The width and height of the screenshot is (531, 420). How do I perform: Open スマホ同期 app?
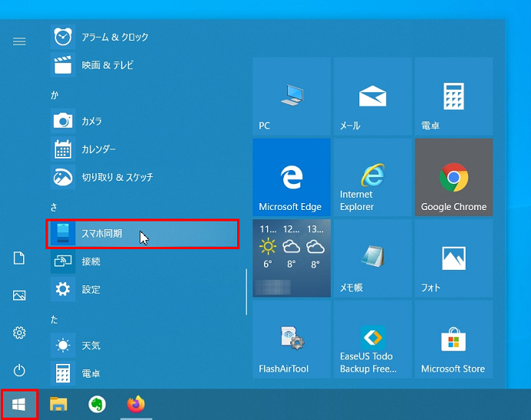click(142, 234)
